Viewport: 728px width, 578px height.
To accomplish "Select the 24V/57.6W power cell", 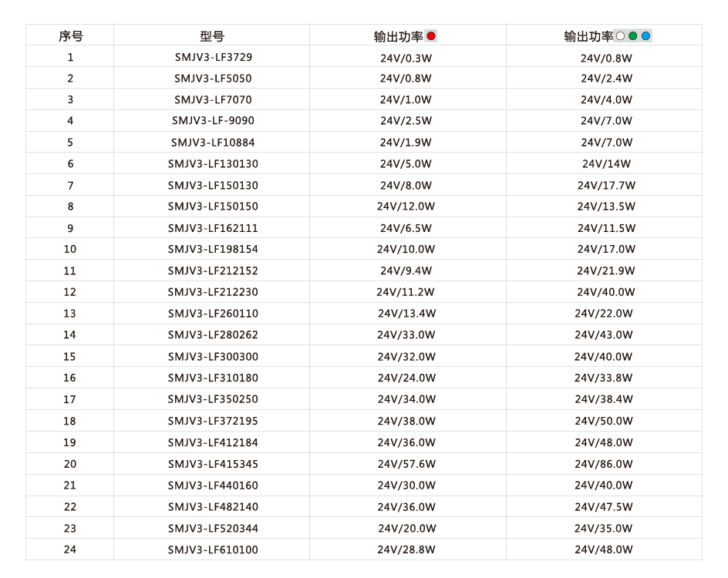I will coord(406,464).
